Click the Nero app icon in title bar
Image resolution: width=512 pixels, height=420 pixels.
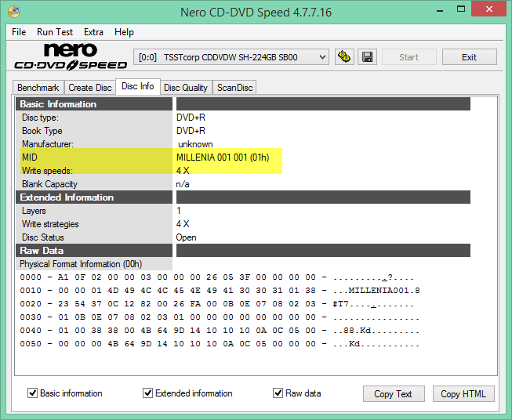coord(14,12)
